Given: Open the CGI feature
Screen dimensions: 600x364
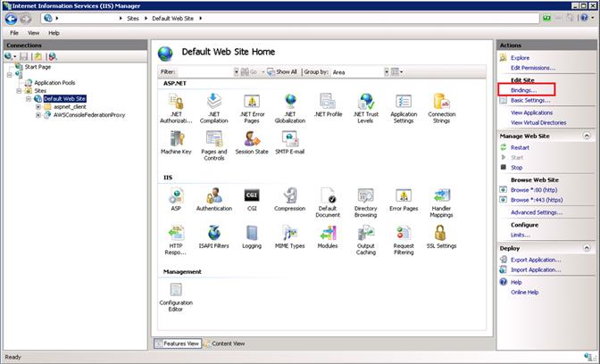Looking at the screenshot, I should coord(252,199).
